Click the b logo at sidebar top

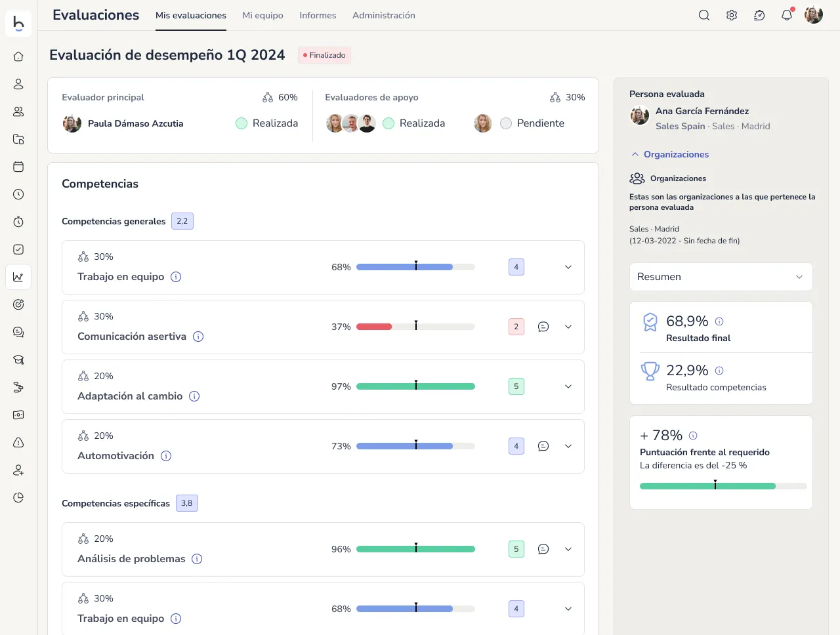pos(18,23)
